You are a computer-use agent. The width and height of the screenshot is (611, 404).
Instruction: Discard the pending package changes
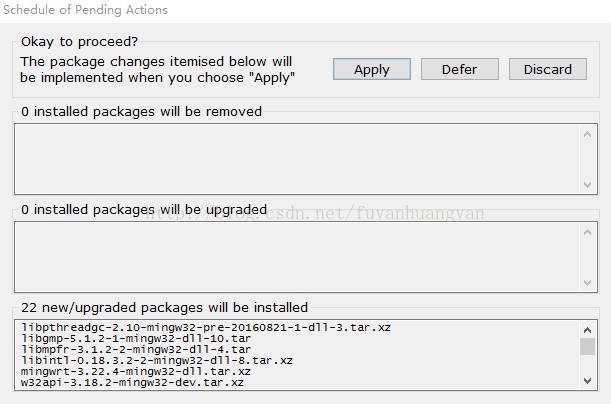pyautogui.click(x=548, y=69)
